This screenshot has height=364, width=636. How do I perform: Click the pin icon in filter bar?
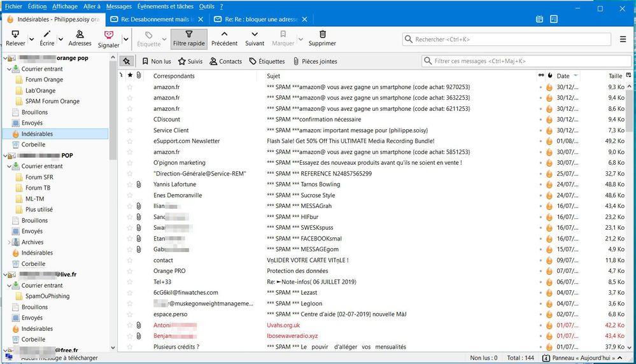click(x=127, y=62)
